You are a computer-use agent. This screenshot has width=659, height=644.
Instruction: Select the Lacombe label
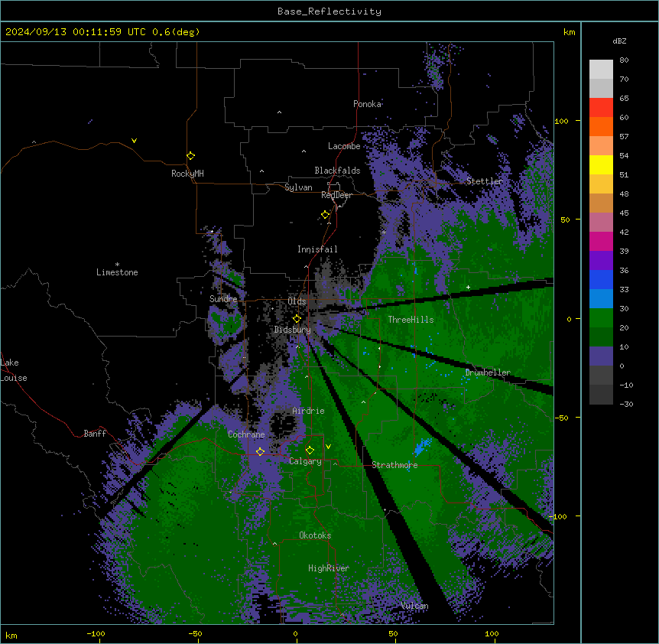(344, 146)
